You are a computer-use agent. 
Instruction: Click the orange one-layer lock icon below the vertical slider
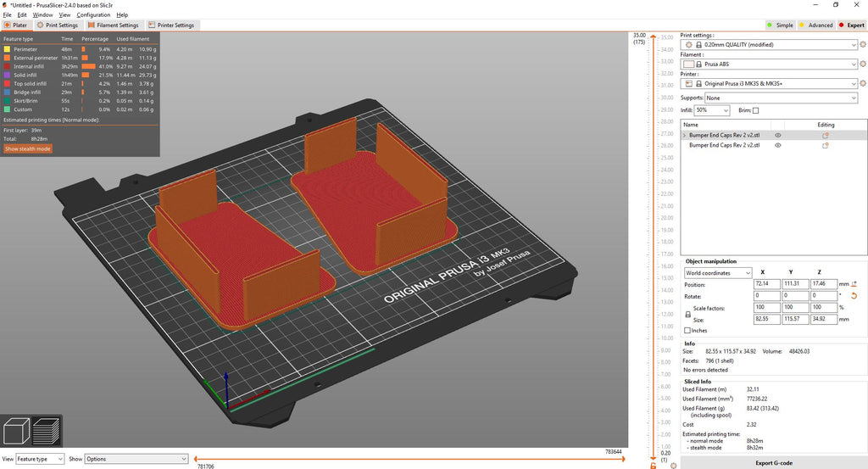click(654, 466)
